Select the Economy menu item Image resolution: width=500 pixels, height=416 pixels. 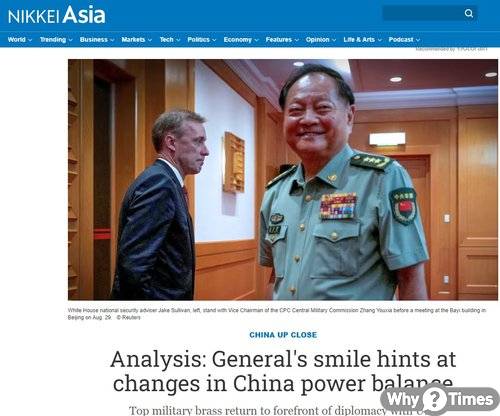click(x=237, y=40)
